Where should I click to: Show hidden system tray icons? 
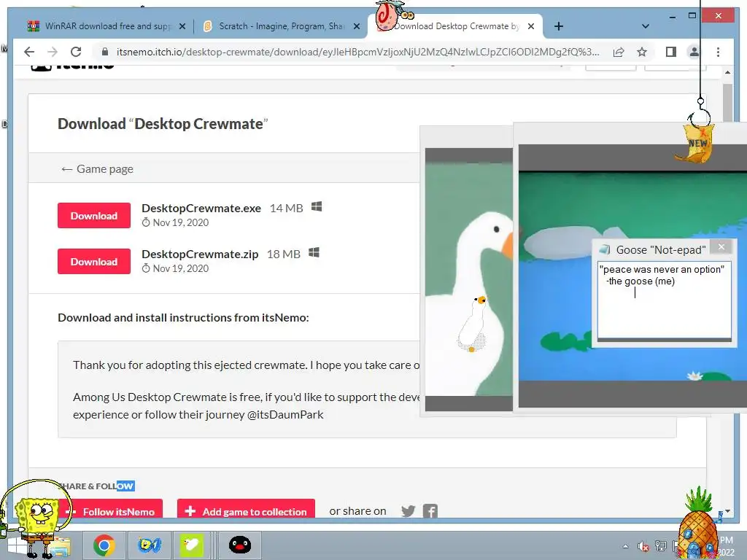coord(625,546)
